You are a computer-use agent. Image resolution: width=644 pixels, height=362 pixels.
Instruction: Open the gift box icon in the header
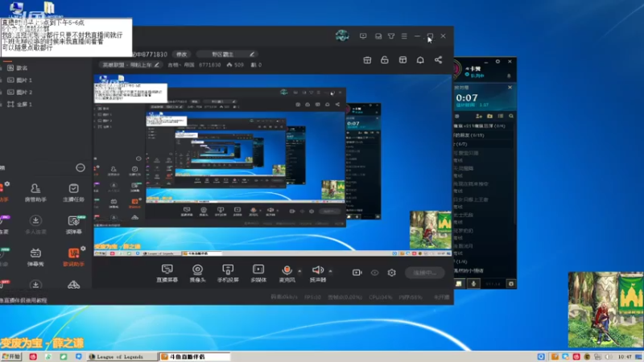click(367, 60)
